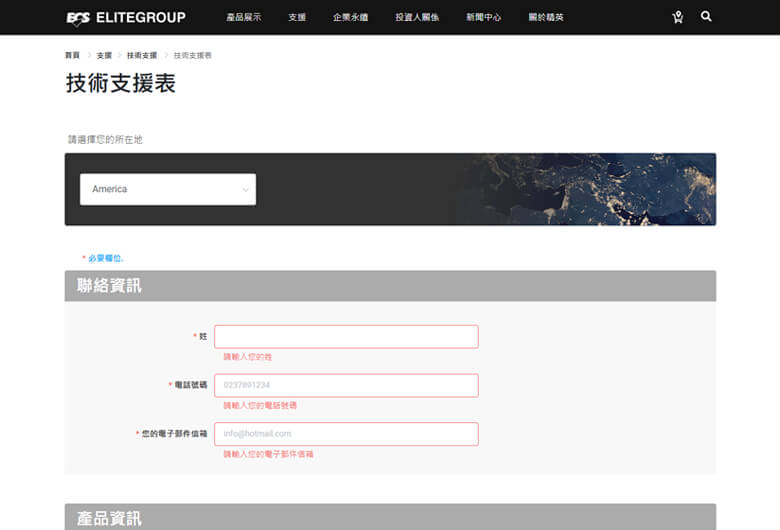
Task: Click the 請輸入您的電子郵件信箱 error message
Action: [x=268, y=454]
